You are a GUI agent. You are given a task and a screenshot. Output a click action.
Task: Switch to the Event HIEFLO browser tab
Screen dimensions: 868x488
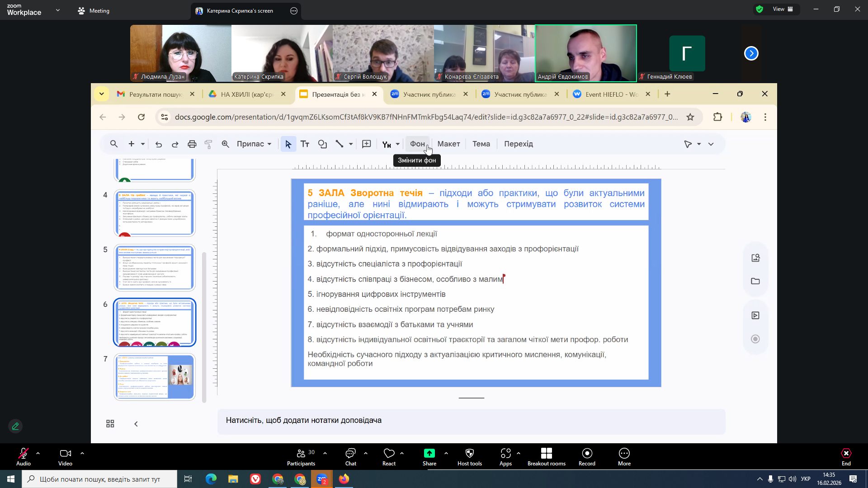[x=611, y=94]
